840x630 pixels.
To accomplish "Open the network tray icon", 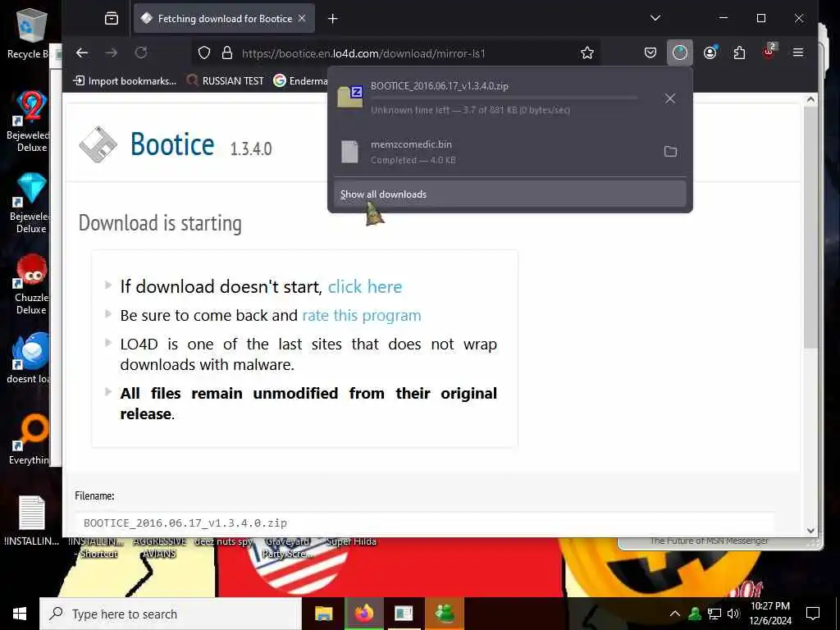I will (714, 614).
